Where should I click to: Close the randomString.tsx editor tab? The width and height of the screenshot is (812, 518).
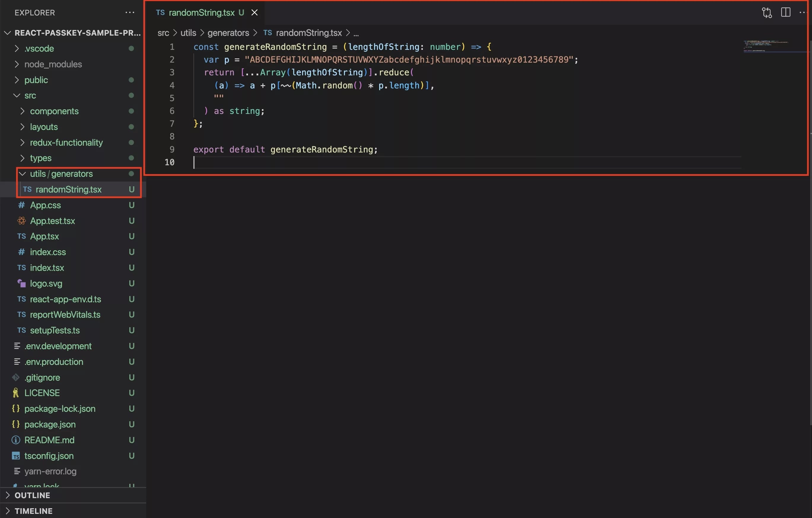tap(254, 12)
